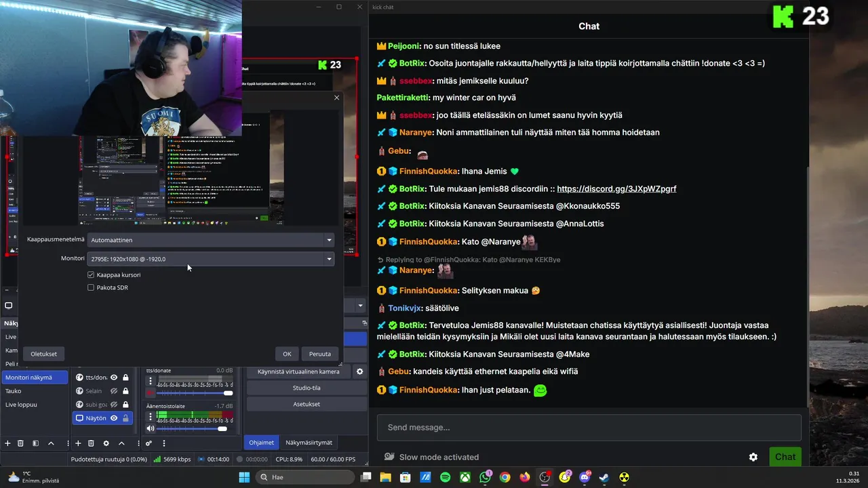The image size is (868, 488).
Task: Select the Live loppuu scene
Action: point(35,405)
